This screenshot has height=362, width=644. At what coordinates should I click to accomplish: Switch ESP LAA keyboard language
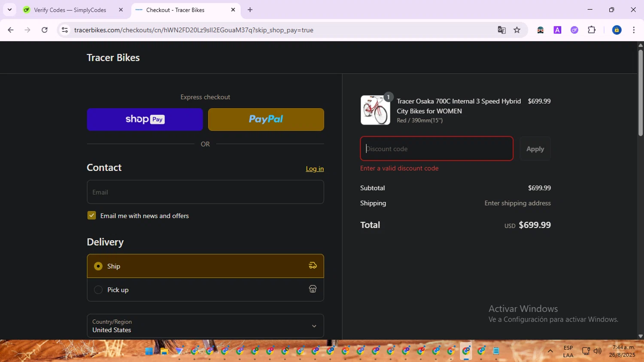(568, 351)
